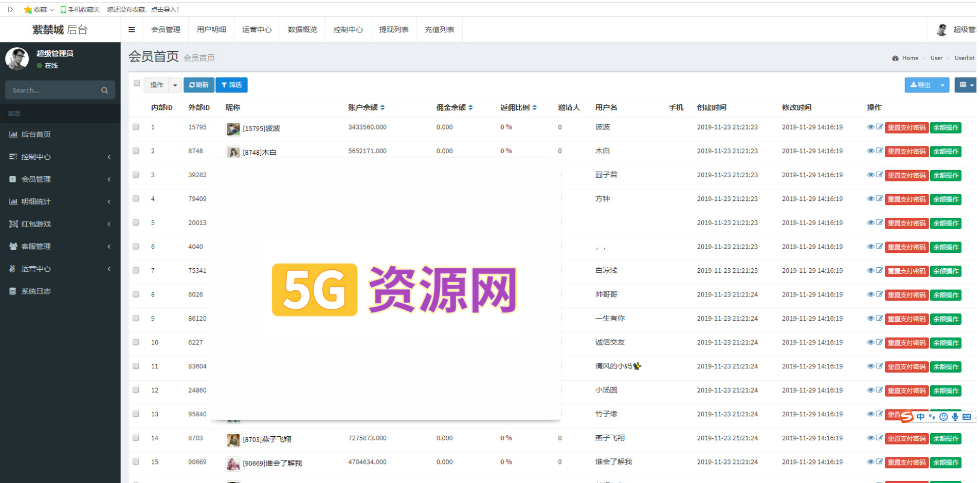Click 重置支付密码 for user 燕子飞翔
This screenshot has height=483, width=980.
click(x=906, y=439)
